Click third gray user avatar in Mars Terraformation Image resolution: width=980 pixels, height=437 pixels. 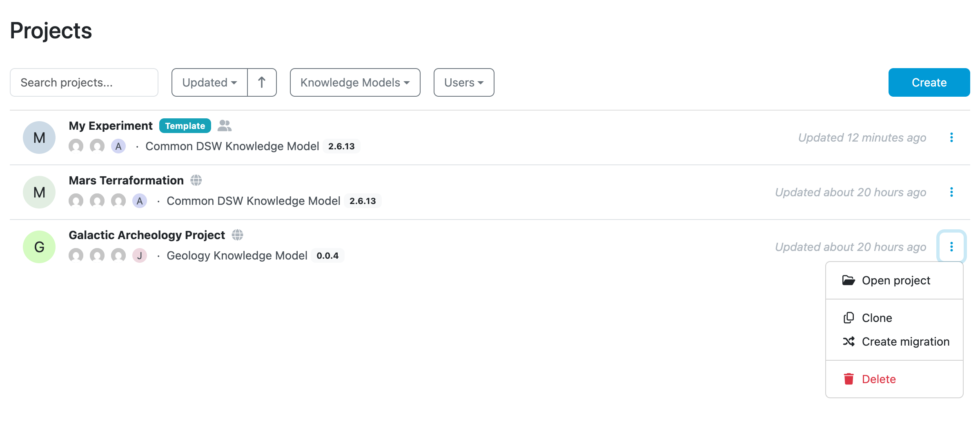pyautogui.click(x=118, y=201)
